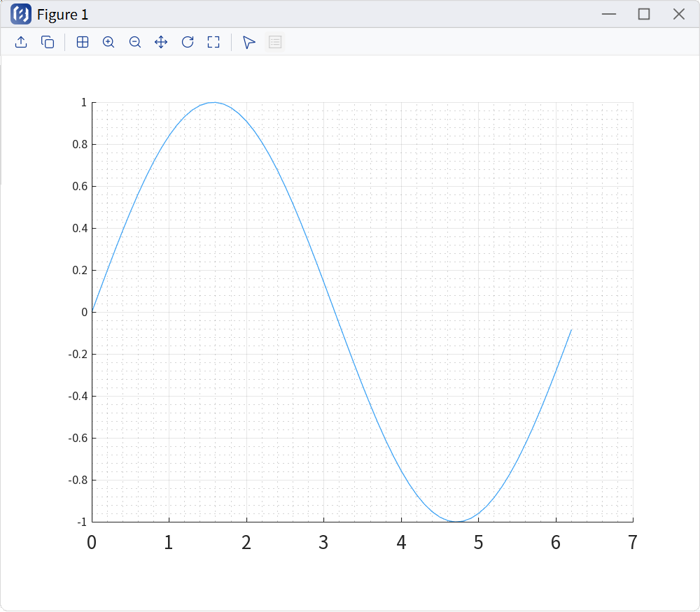Select the pan move tool
Image resolution: width=700 pixels, height=612 pixels.
(x=161, y=42)
